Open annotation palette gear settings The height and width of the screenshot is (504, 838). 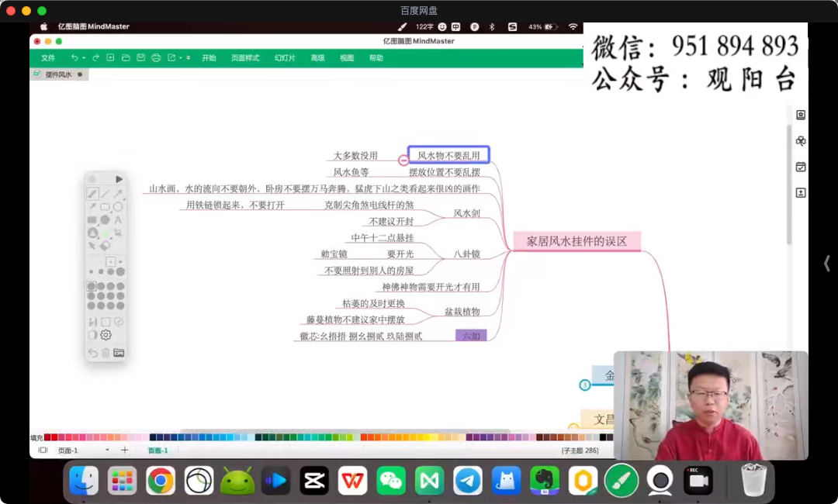(x=106, y=335)
